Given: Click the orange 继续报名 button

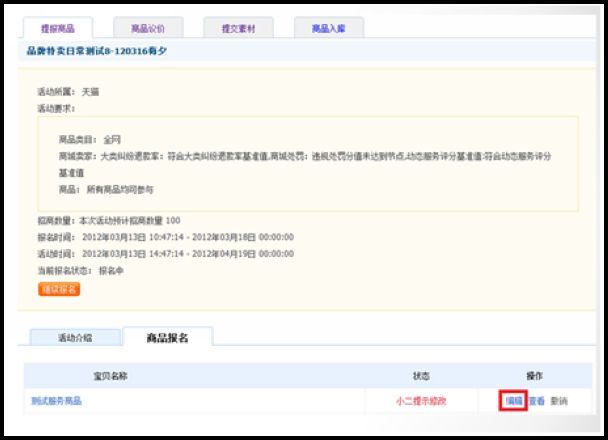Looking at the screenshot, I should point(59,289).
